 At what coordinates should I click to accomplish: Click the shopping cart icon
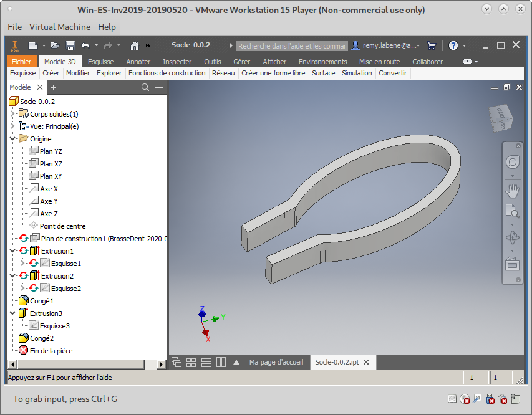point(431,45)
